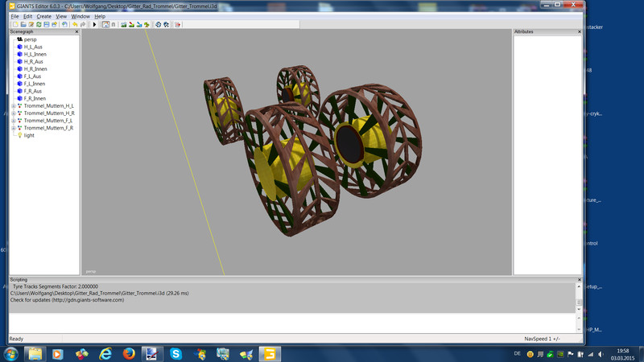Click the New file toolbar icon

coord(14,24)
